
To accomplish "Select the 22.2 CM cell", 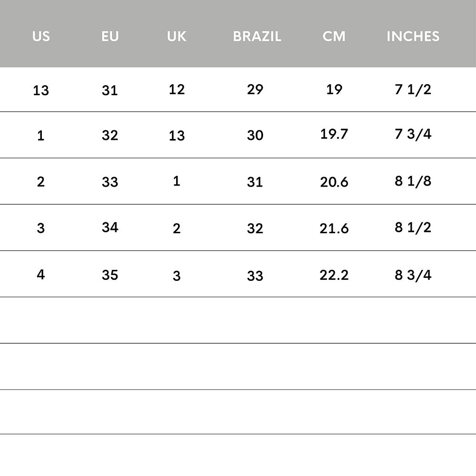I will (x=334, y=275).
